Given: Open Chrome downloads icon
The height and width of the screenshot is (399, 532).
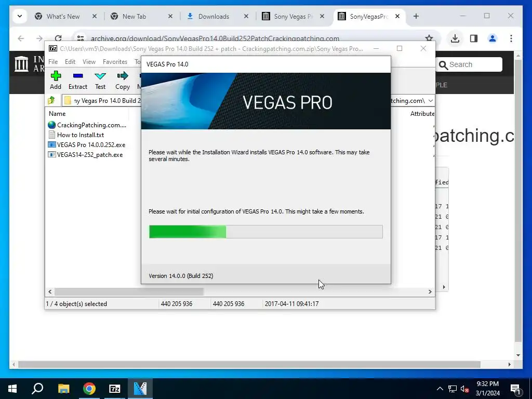Looking at the screenshot, I should click(455, 38).
